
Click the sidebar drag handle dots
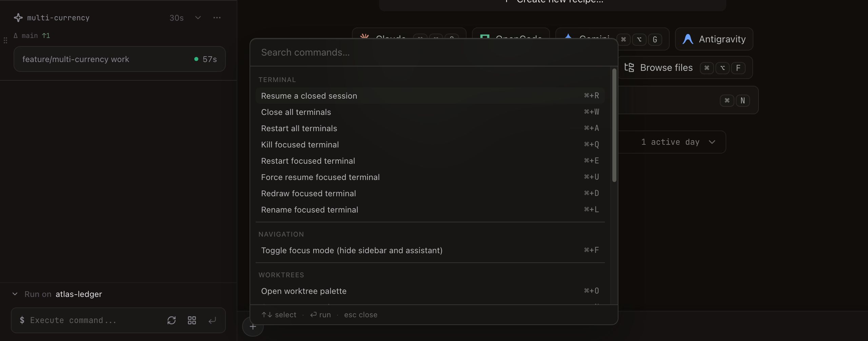(5, 40)
